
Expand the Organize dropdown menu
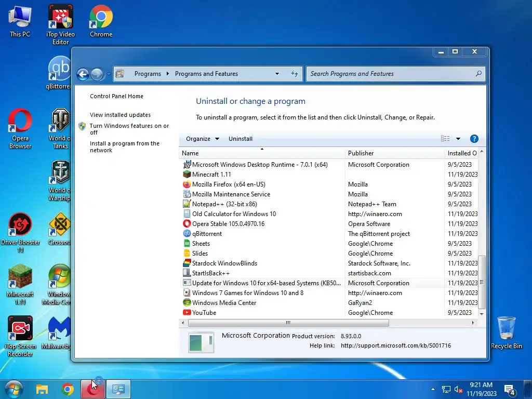click(203, 139)
